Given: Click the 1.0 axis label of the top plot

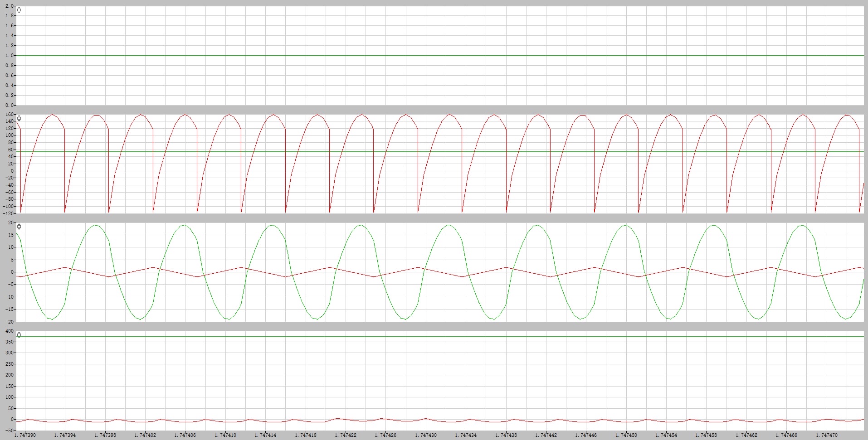Looking at the screenshot, I should click(x=9, y=55).
